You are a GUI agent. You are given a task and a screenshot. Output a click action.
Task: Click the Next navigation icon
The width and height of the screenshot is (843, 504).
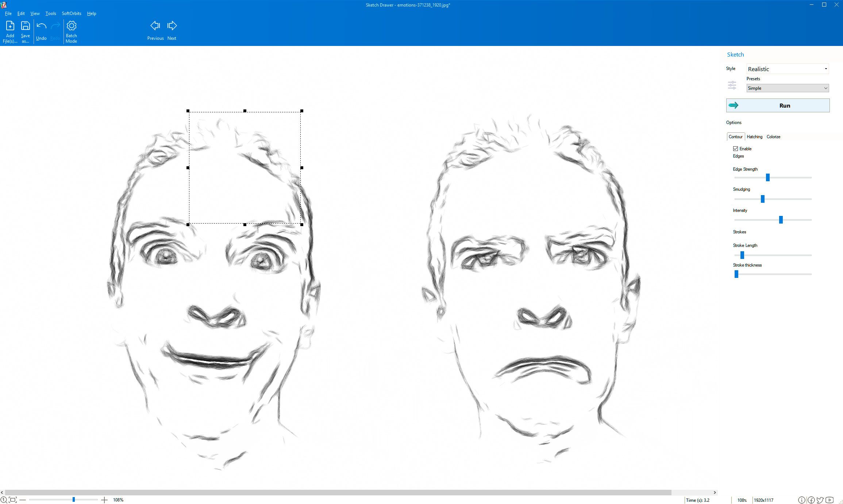pos(172,25)
